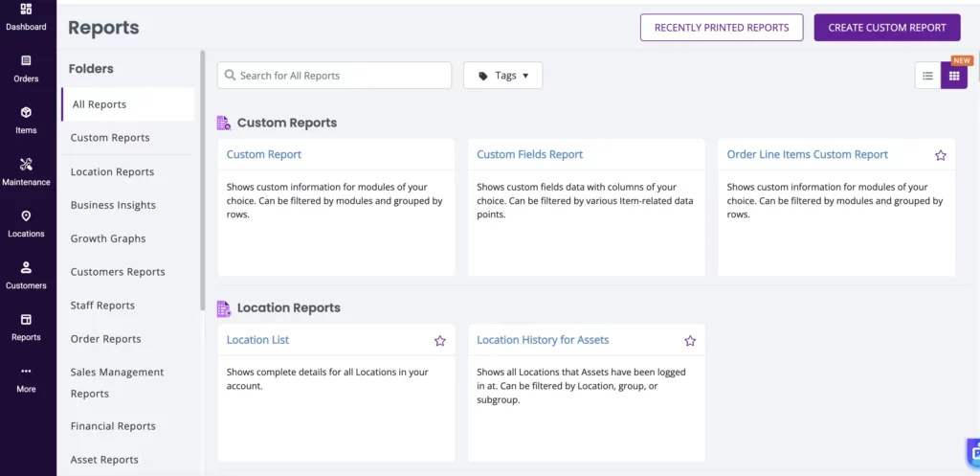Click Create Custom Report button

(887, 28)
